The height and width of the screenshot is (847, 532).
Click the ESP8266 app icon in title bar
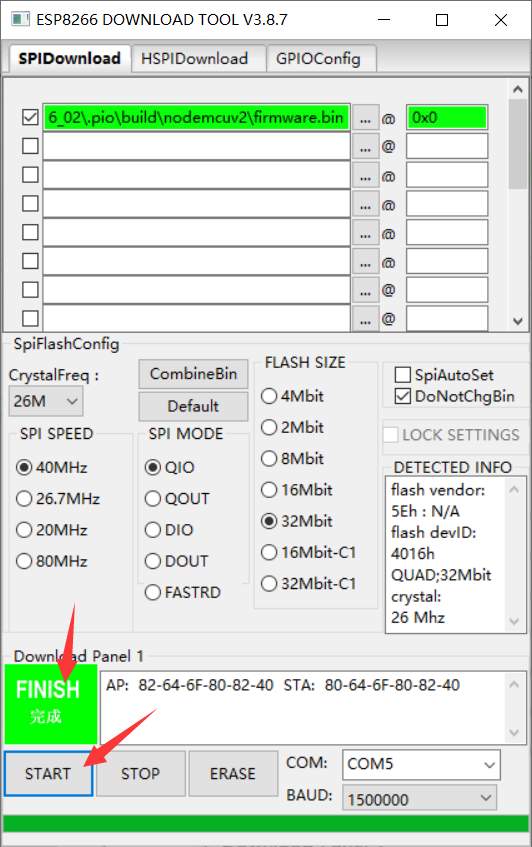[x=20, y=19]
